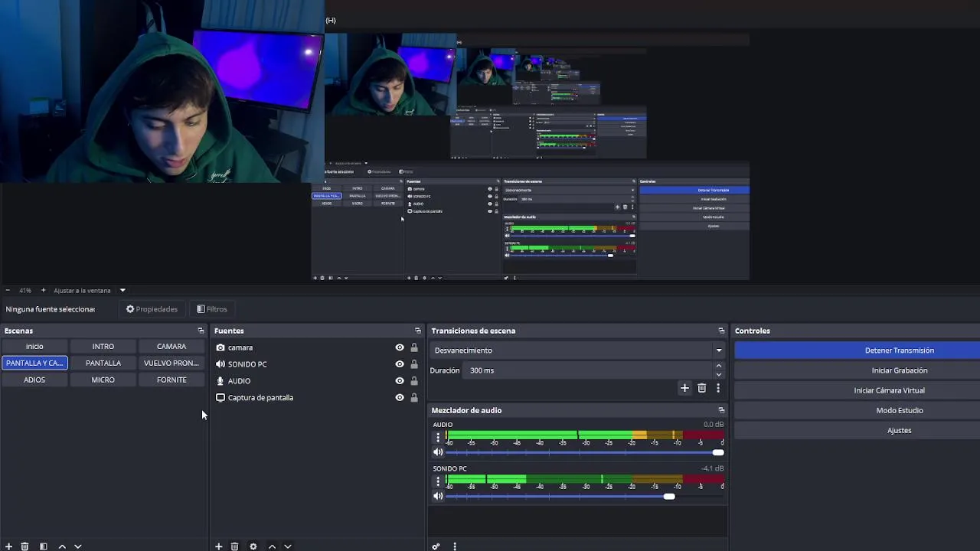Switch to the ADIOS scene

[34, 380]
